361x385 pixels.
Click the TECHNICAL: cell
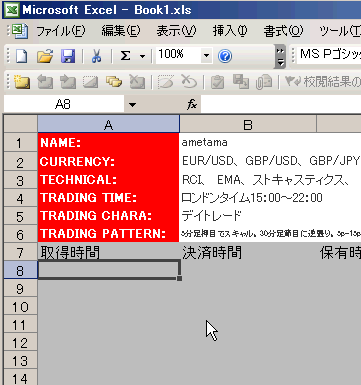(109, 180)
